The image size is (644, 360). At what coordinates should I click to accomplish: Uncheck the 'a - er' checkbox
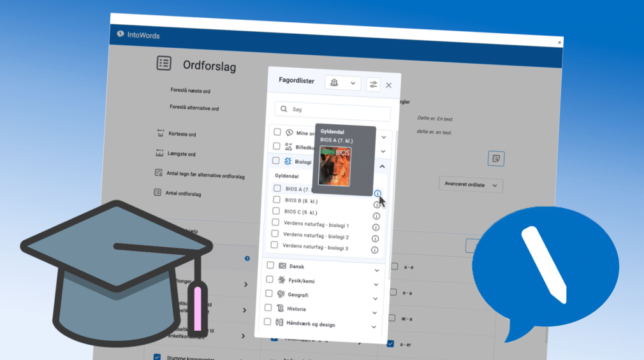coord(390,343)
